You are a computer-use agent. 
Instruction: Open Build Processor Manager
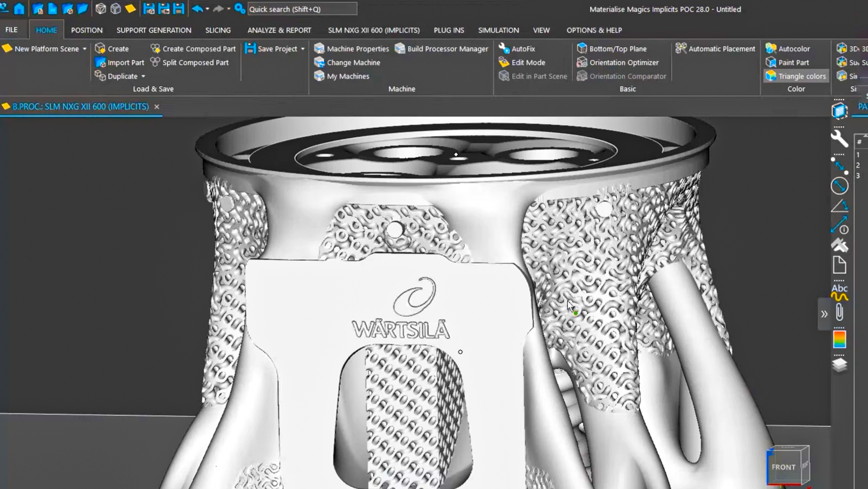(x=442, y=49)
